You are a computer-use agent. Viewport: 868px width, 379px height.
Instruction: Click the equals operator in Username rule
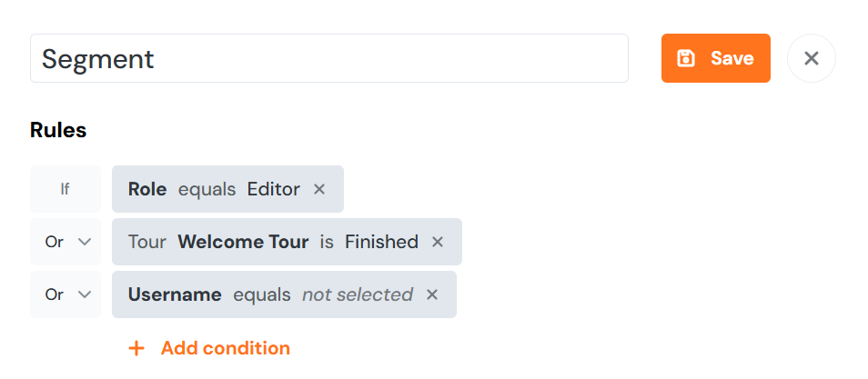[262, 294]
